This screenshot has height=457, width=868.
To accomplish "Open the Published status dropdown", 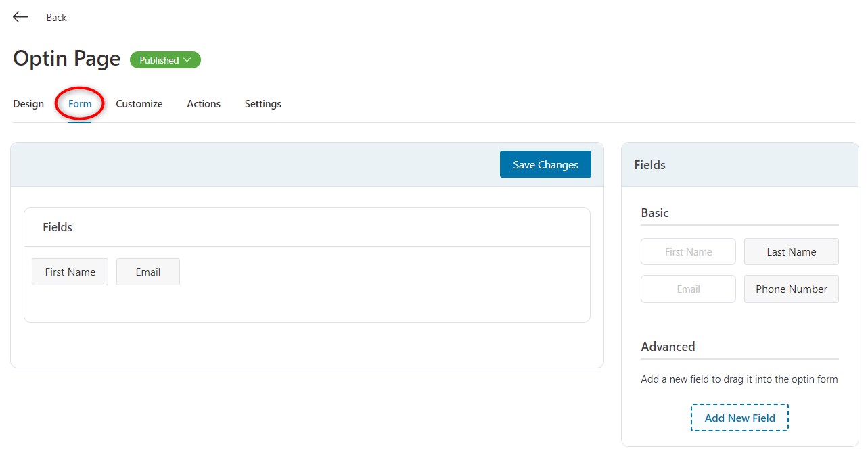I will pos(164,59).
